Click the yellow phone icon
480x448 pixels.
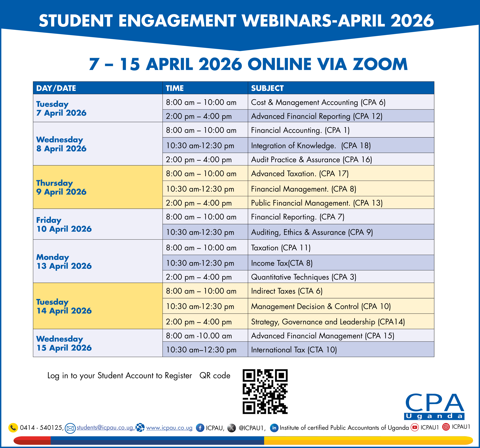(x=13, y=428)
